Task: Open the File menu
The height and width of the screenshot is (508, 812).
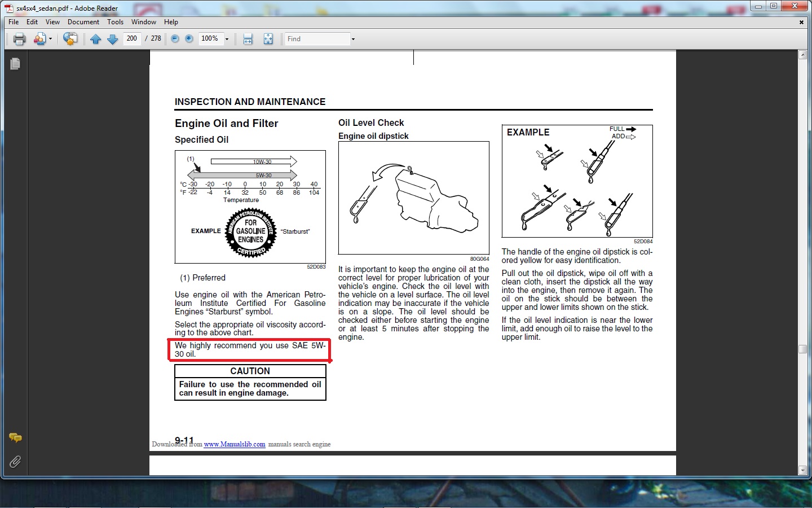Action: tap(14, 22)
